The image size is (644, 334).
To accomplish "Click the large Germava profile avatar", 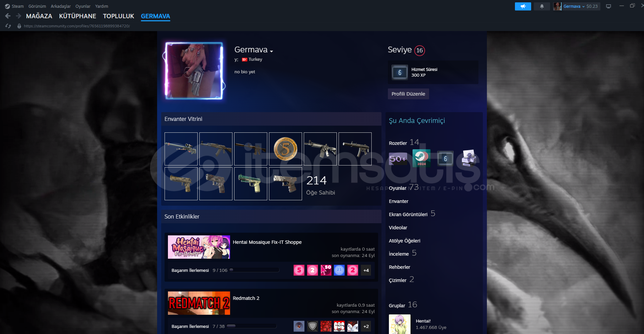I will coord(194,71).
